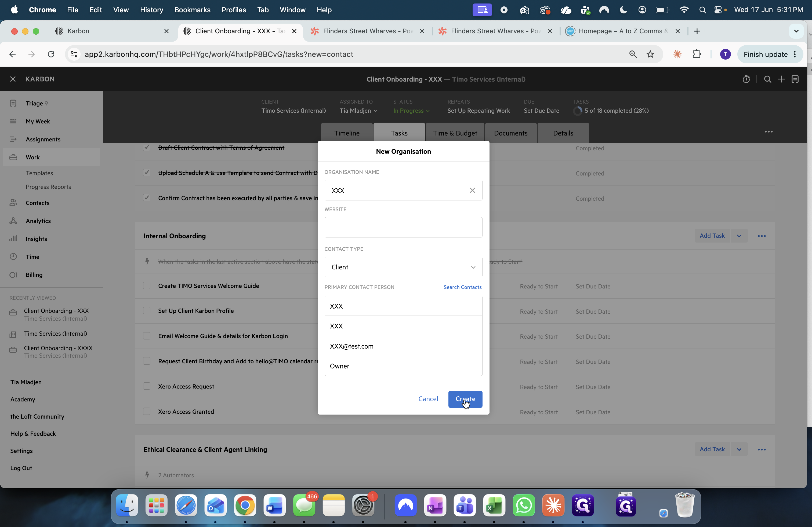The image size is (812, 527).
Task: Click the Internal Onboarding section more options dots
Action: click(x=762, y=236)
